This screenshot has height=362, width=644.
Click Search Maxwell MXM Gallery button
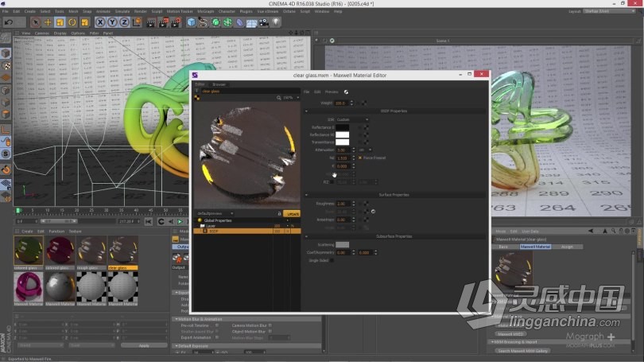(522, 351)
